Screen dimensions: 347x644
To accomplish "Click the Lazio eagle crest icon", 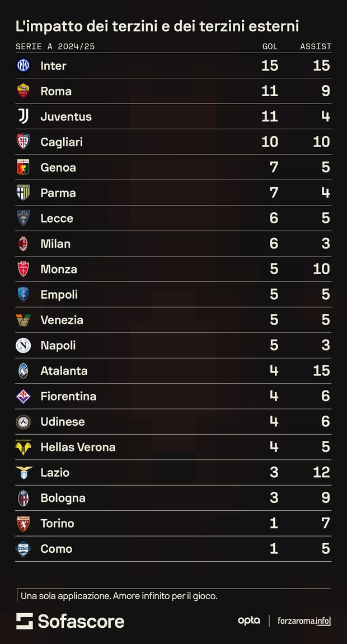I will point(23,472).
